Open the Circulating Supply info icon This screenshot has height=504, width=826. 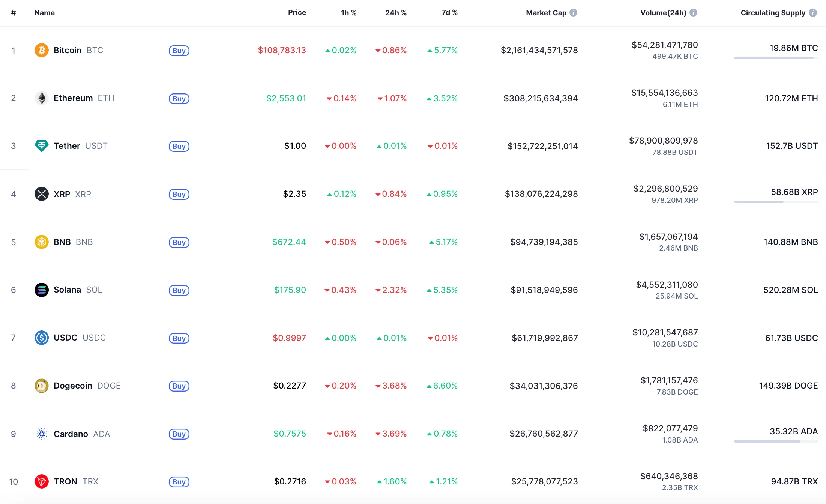(813, 13)
